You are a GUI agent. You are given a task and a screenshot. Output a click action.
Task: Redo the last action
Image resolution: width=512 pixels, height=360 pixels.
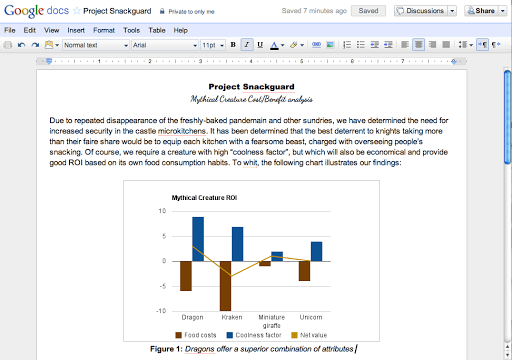click(x=35, y=45)
